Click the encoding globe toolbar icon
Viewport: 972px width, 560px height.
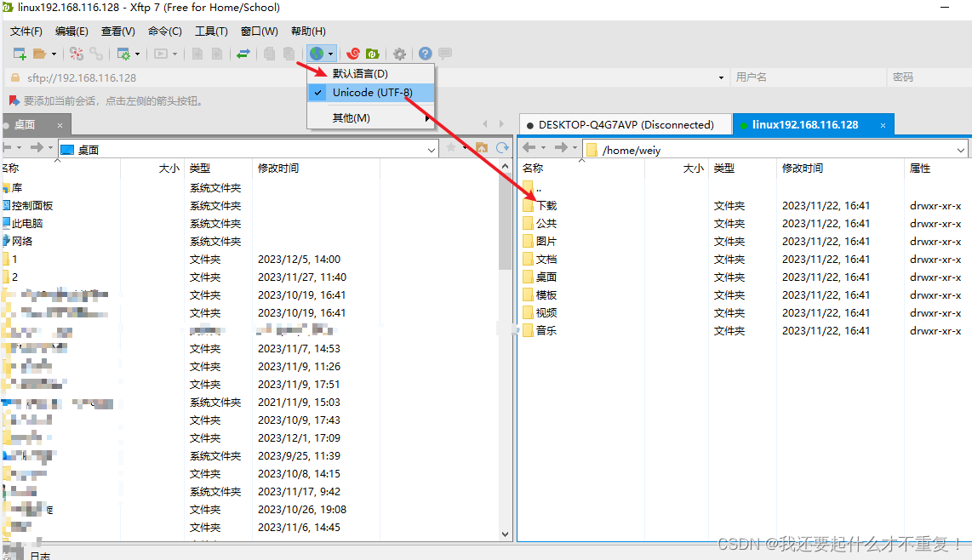pos(316,53)
